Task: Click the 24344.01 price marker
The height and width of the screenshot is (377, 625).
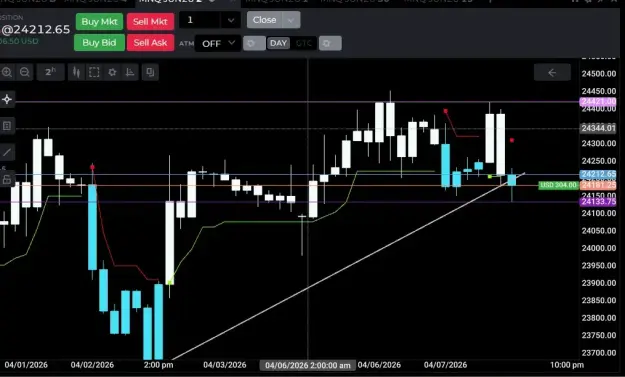Action: coord(598,128)
